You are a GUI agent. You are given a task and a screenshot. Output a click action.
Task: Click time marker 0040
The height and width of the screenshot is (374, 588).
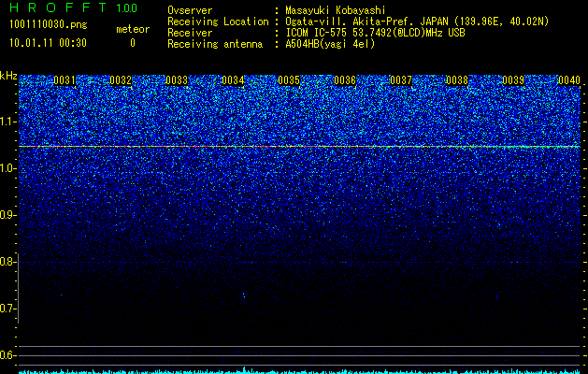pos(569,80)
